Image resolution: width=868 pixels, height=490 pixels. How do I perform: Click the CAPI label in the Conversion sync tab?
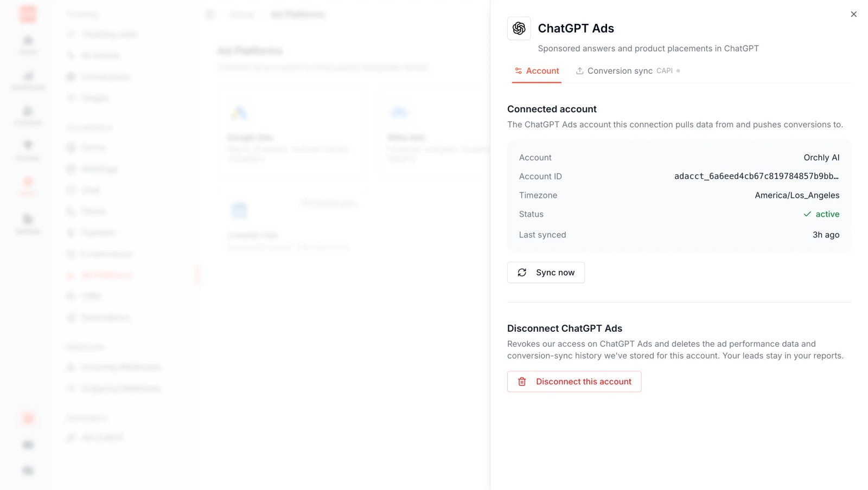pos(665,71)
